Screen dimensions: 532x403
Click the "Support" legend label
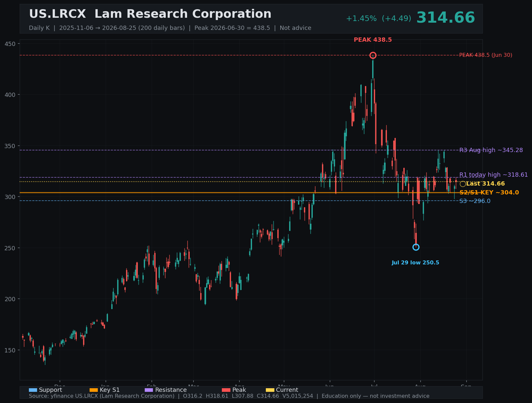tap(51, 390)
